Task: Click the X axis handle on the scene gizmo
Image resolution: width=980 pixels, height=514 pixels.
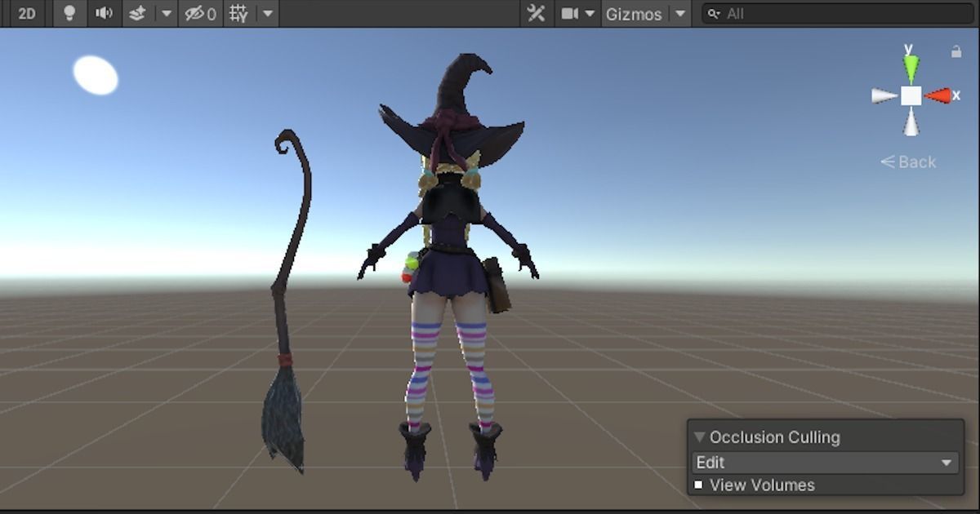Action: (x=940, y=95)
